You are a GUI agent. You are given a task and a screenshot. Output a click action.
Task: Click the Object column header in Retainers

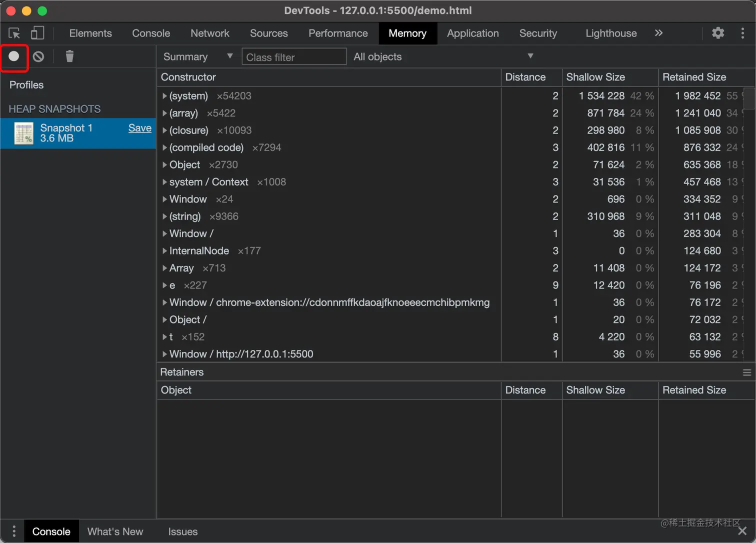(329, 390)
